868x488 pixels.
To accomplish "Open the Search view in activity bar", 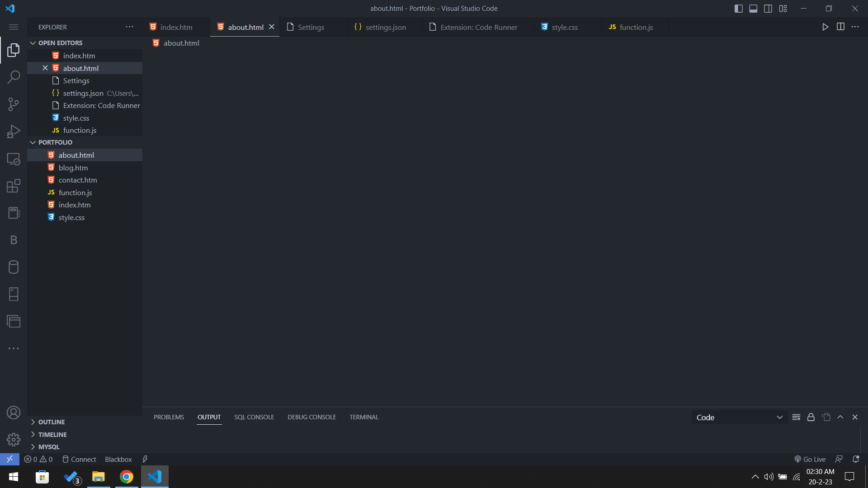I will pos(14,77).
